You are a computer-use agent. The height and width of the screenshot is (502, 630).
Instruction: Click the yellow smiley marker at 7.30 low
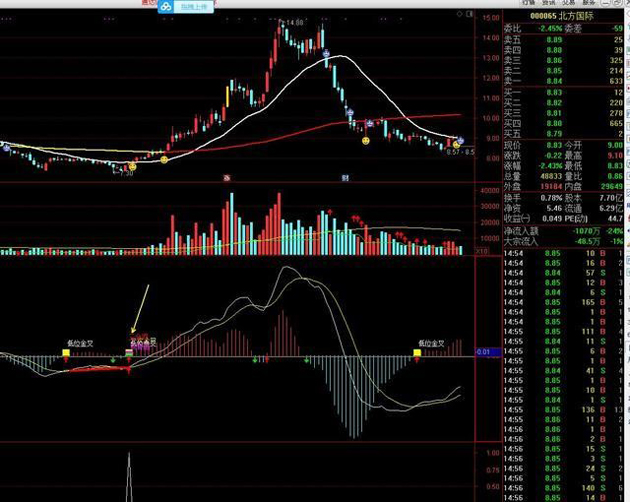[132, 166]
